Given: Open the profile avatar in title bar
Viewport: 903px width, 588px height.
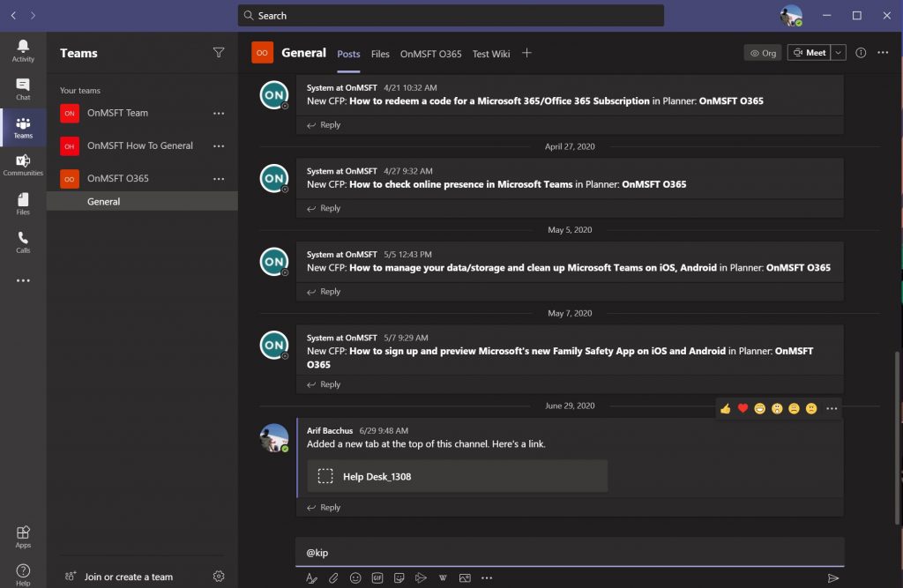Looking at the screenshot, I should tap(791, 16).
